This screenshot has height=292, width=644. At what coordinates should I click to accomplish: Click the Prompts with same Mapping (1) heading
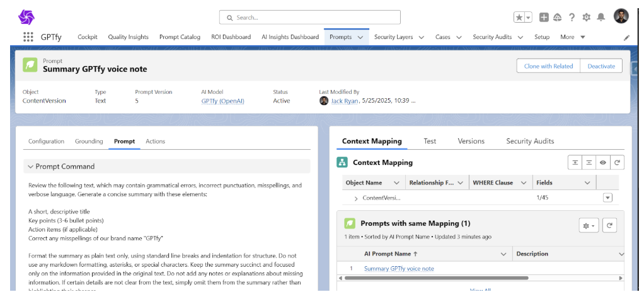[x=415, y=223]
